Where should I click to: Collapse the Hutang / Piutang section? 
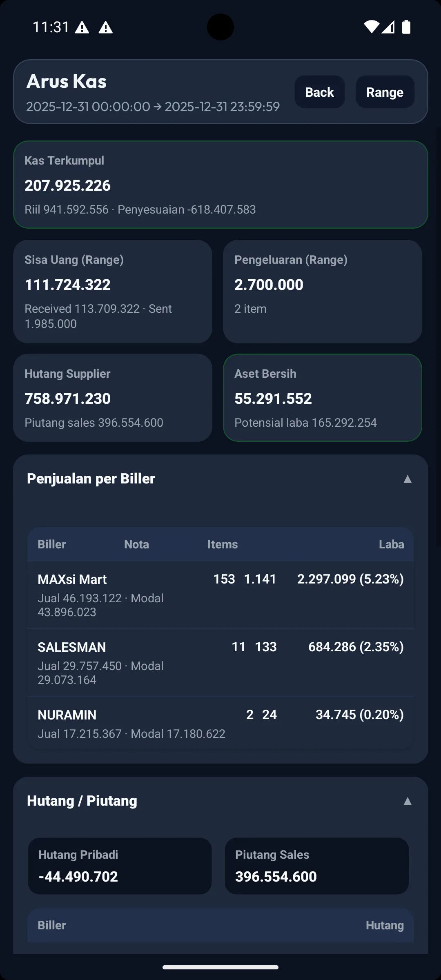click(x=407, y=801)
